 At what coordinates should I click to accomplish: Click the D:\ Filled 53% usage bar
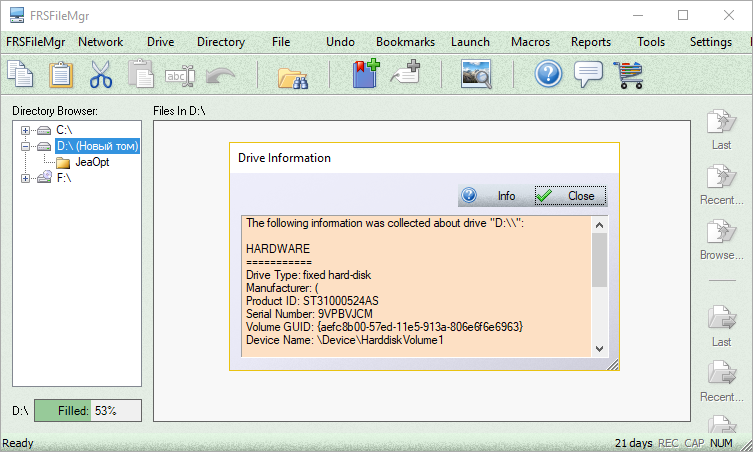pyautogui.click(x=88, y=411)
